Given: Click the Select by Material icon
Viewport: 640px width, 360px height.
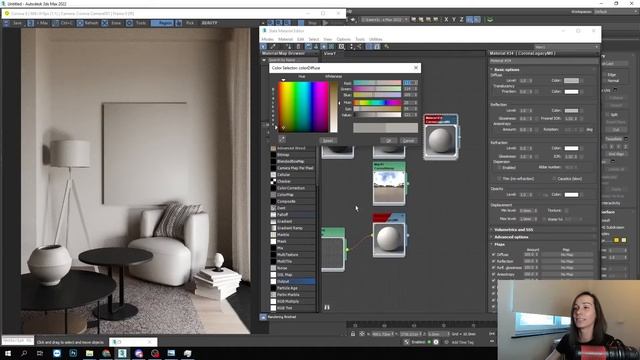Looking at the screenshot, I should click(x=386, y=47).
